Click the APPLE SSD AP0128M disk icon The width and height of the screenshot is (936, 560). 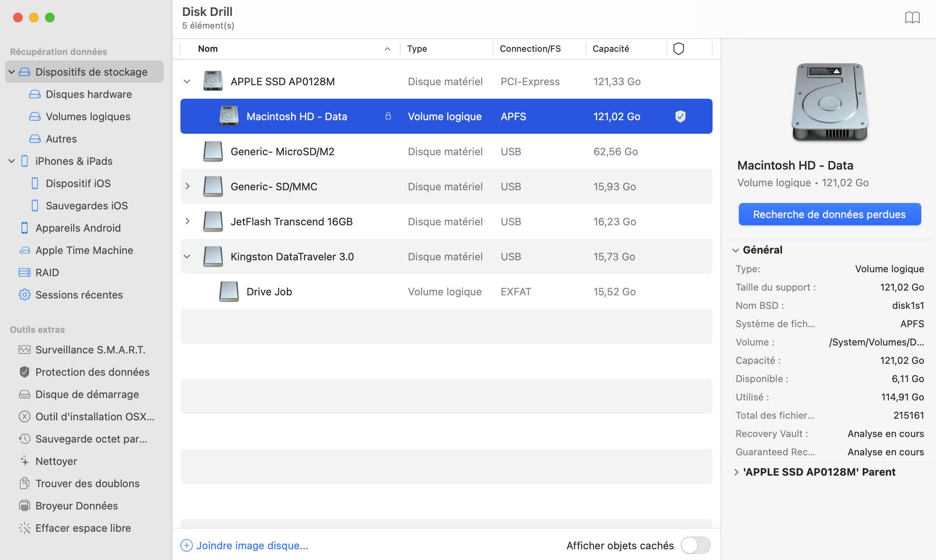pyautogui.click(x=213, y=81)
